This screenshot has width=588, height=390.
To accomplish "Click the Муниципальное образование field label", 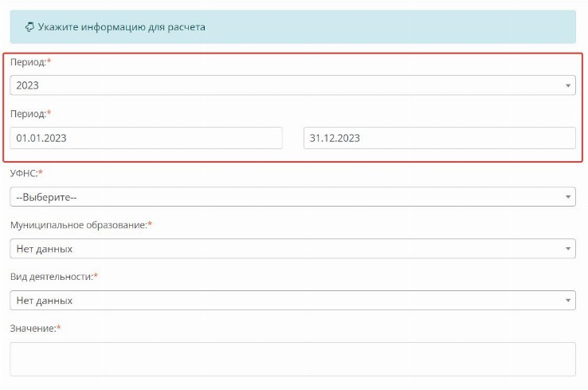I will coord(77,225).
